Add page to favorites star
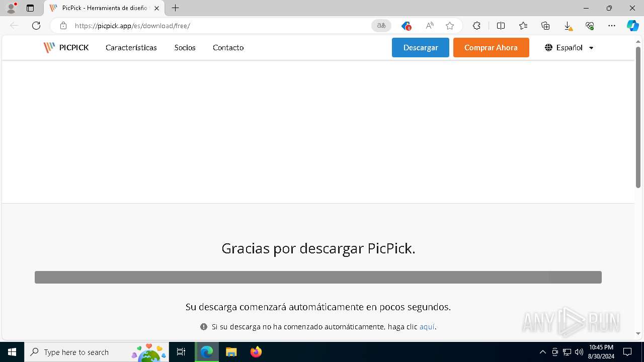This screenshot has height=362, width=644. pos(450,26)
